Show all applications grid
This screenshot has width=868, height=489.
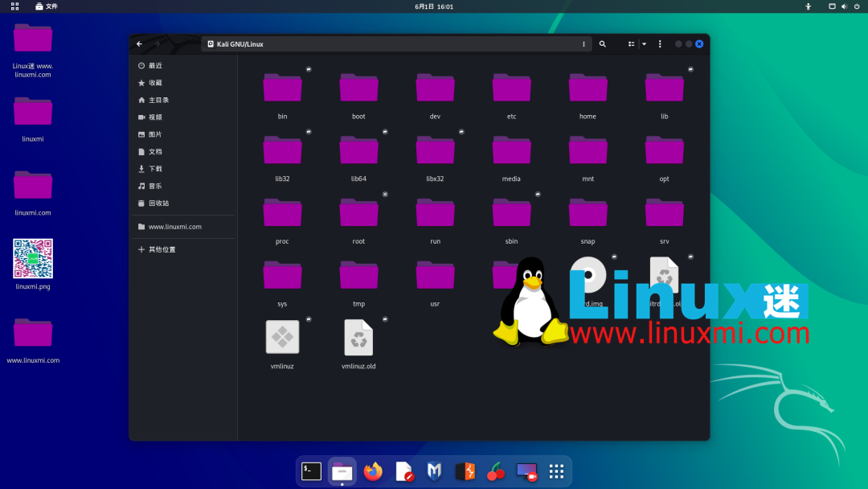click(x=556, y=471)
